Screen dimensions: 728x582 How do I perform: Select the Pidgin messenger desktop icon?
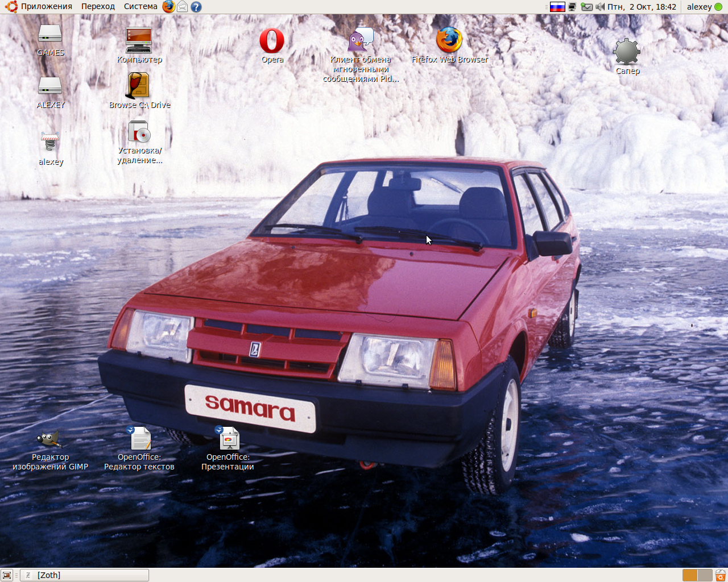coord(361,55)
